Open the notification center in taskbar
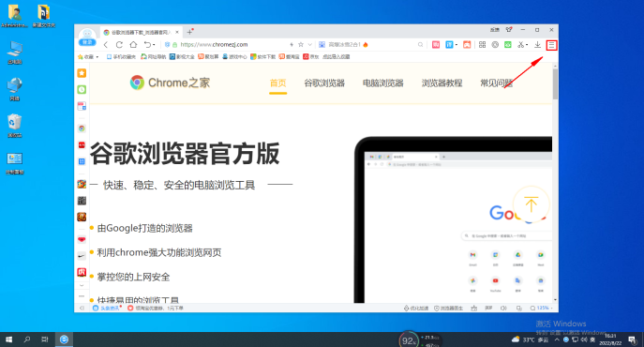The height and width of the screenshot is (347, 644). point(632,339)
